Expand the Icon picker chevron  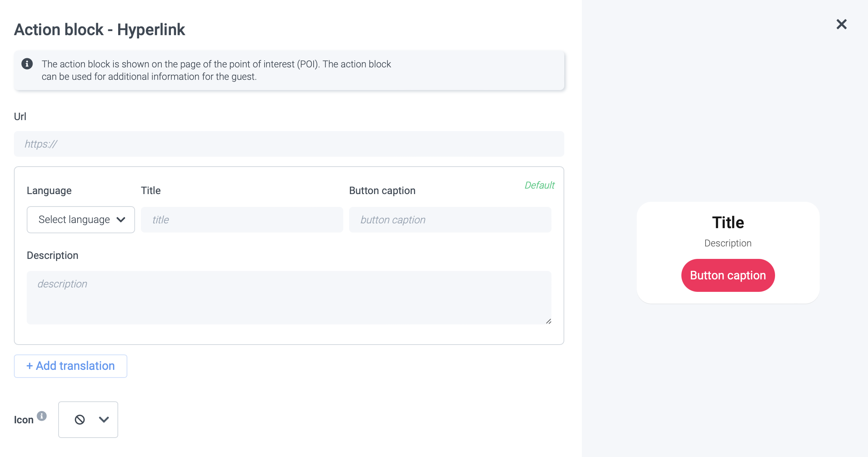coord(104,420)
